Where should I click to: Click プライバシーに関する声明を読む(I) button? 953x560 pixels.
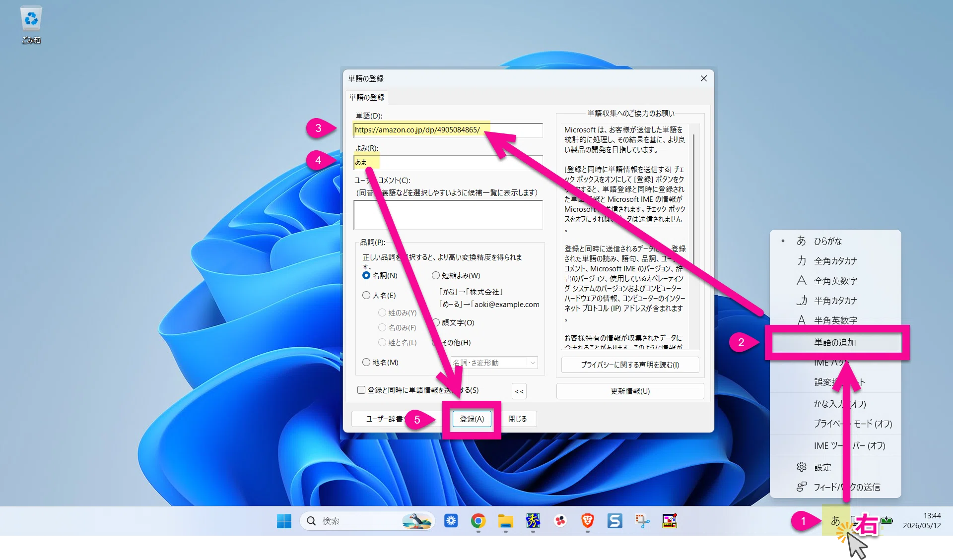(630, 365)
